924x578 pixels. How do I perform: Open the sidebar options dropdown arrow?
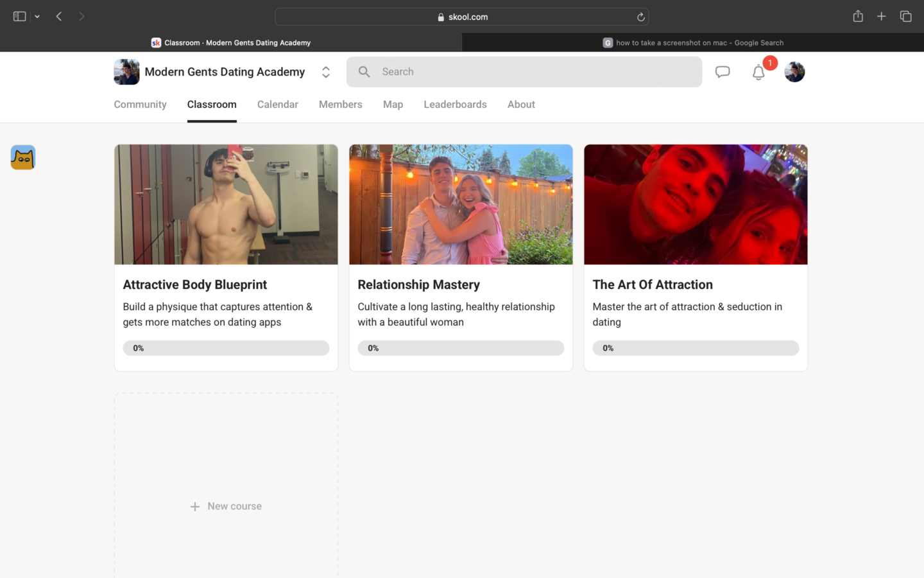[x=37, y=17]
